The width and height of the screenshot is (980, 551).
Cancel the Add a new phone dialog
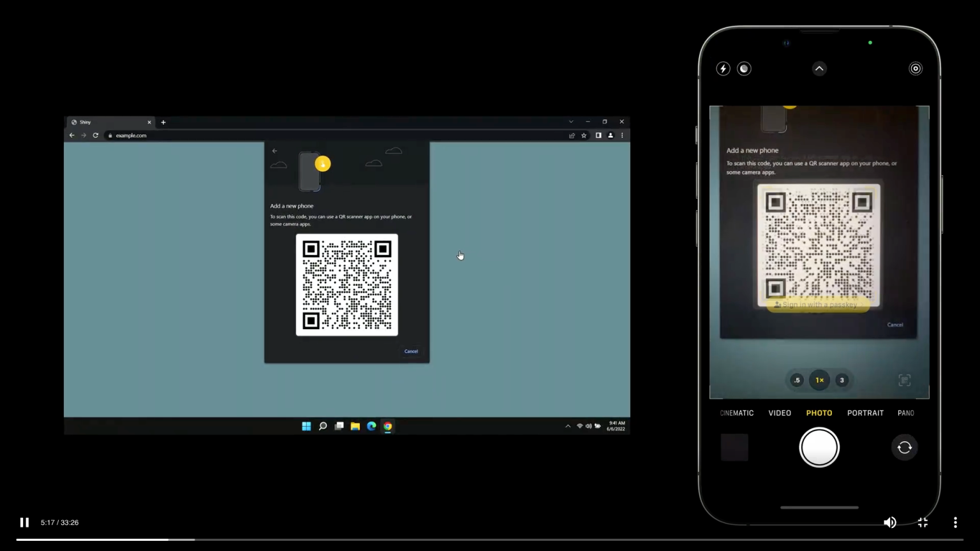[411, 351]
